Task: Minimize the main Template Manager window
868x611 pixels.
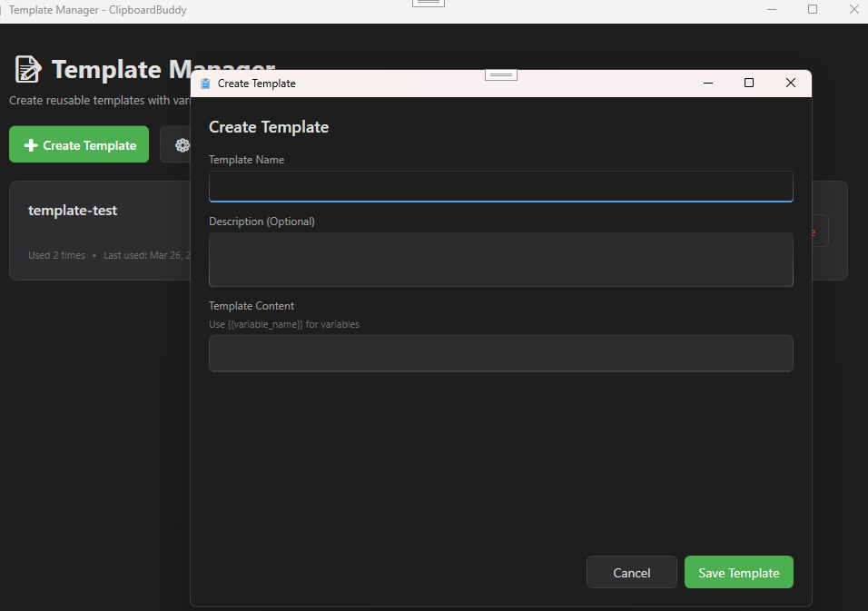Action: [x=771, y=9]
